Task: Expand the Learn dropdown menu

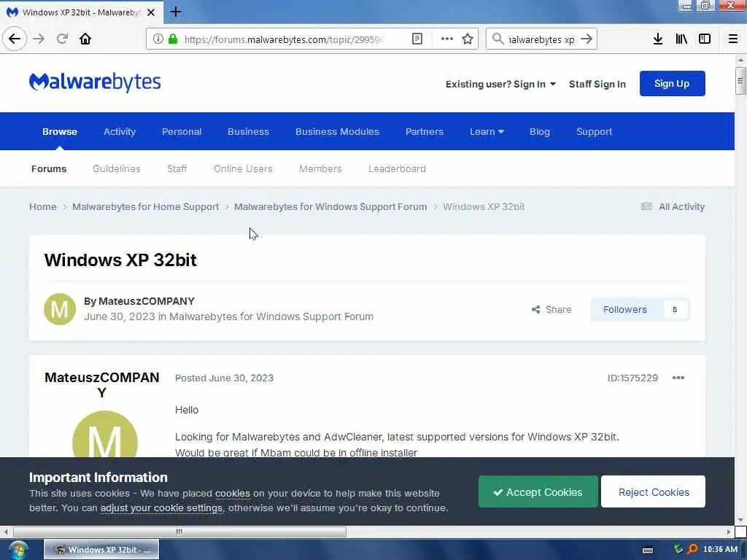Action: tap(487, 132)
